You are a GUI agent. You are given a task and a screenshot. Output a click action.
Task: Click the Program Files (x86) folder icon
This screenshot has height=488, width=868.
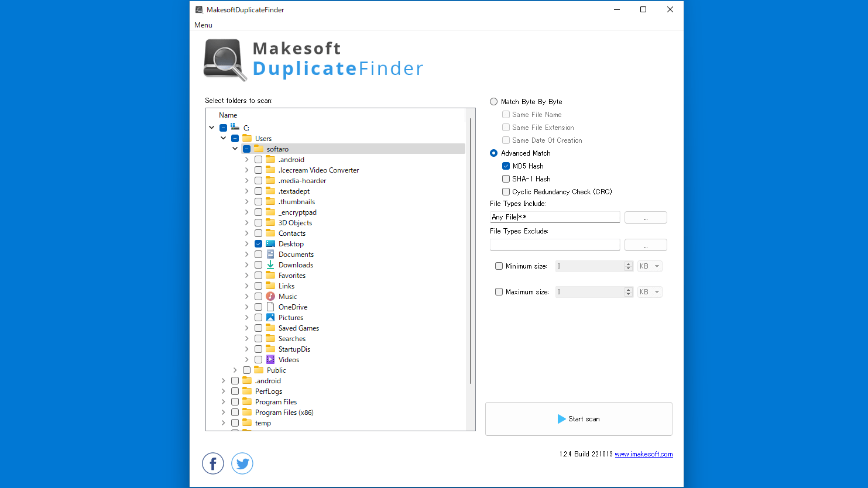247,412
